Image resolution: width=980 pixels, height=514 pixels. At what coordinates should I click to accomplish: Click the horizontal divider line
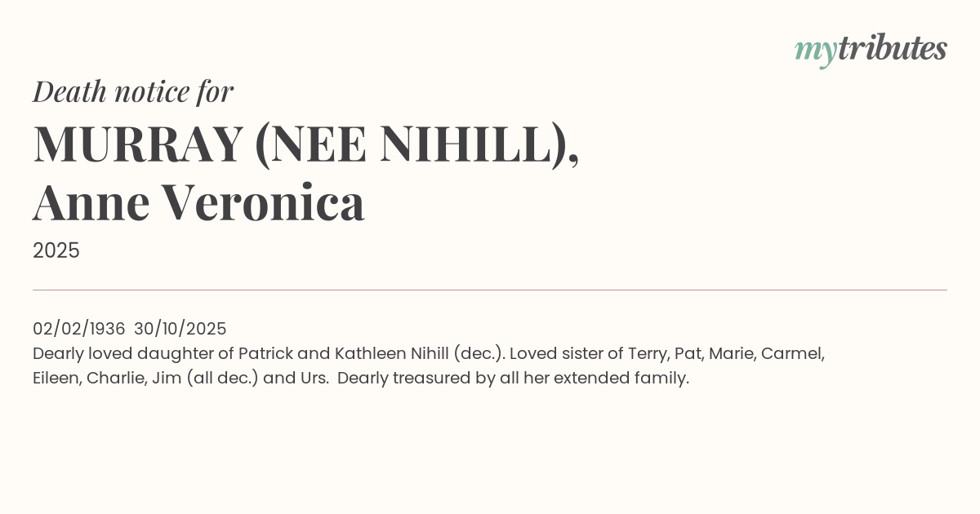pos(490,290)
